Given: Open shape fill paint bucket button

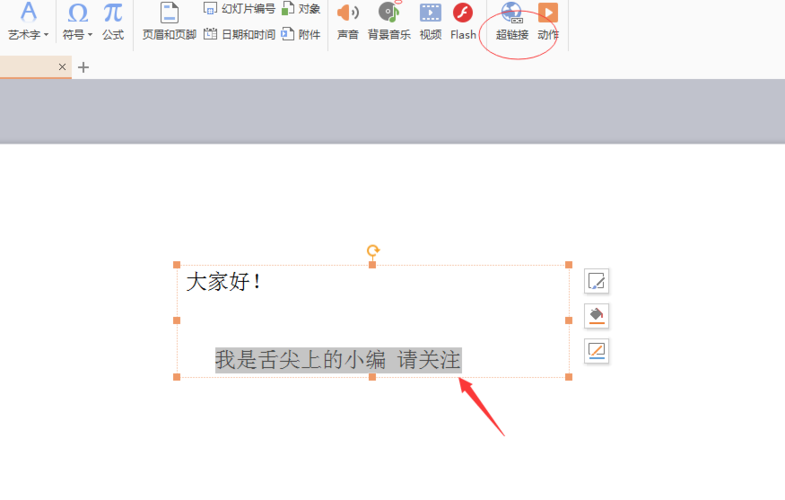Looking at the screenshot, I should [x=596, y=316].
